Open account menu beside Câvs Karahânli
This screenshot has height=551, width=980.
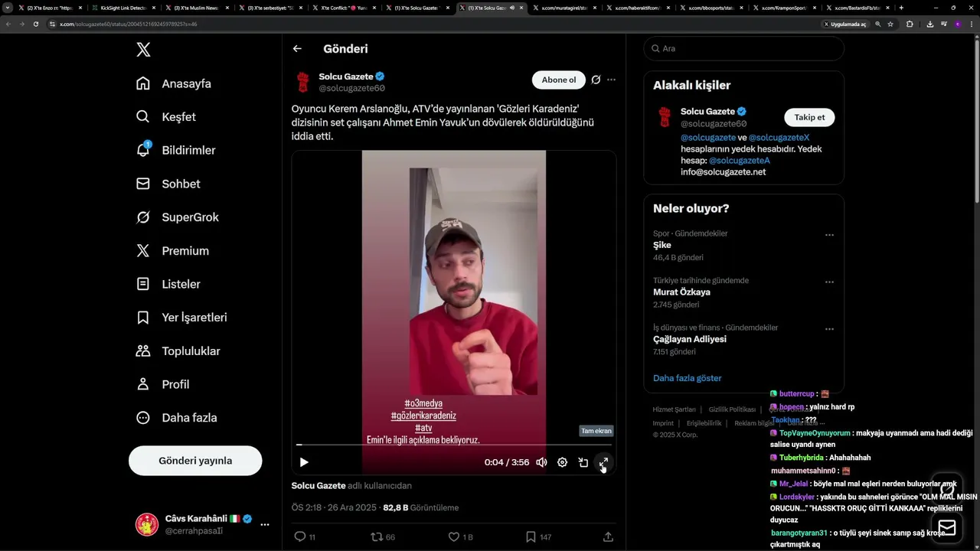click(265, 524)
